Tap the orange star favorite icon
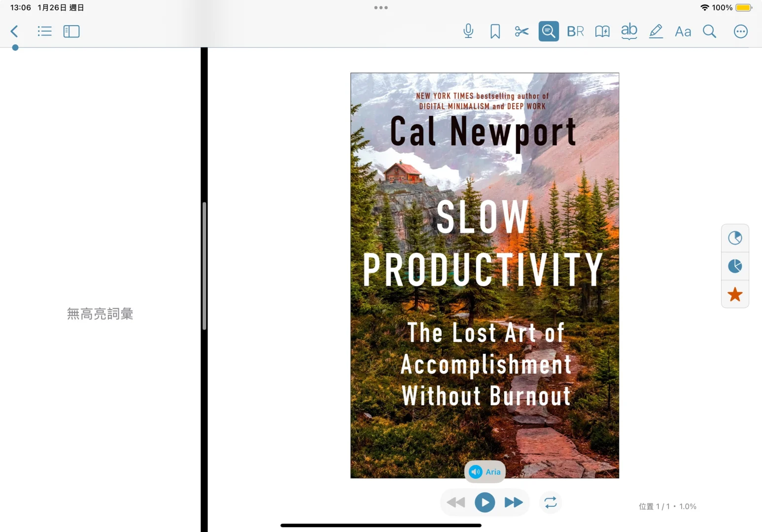This screenshot has height=532, width=762. (x=735, y=294)
